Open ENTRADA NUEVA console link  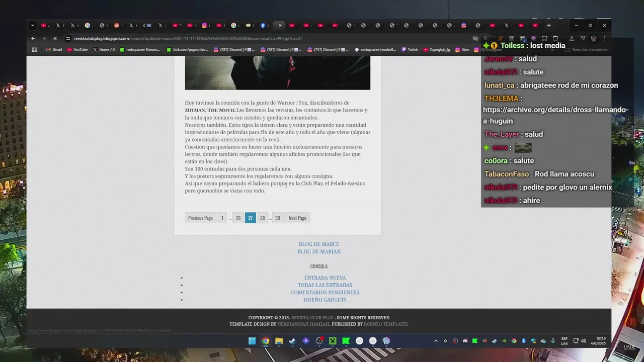(x=325, y=278)
